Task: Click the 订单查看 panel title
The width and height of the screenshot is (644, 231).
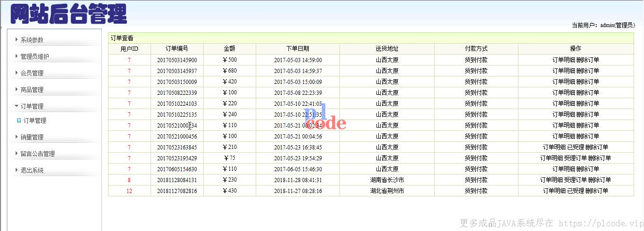Action: coord(122,38)
